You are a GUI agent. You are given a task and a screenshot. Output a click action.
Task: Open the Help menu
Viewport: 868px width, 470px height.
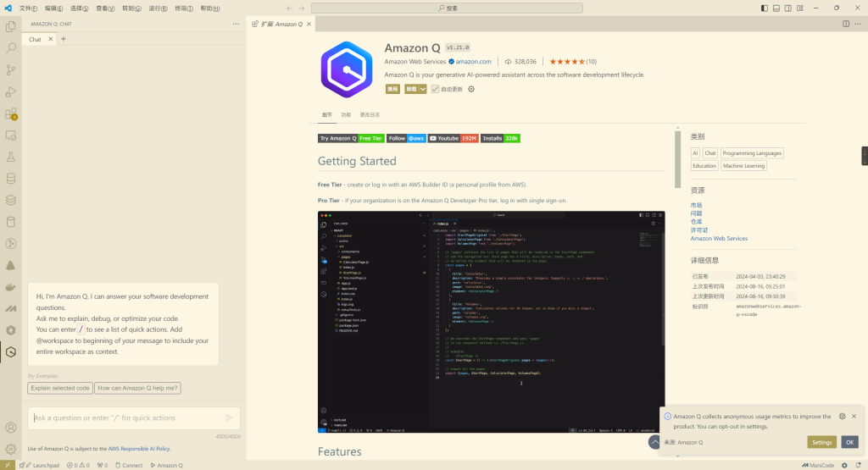coord(210,8)
